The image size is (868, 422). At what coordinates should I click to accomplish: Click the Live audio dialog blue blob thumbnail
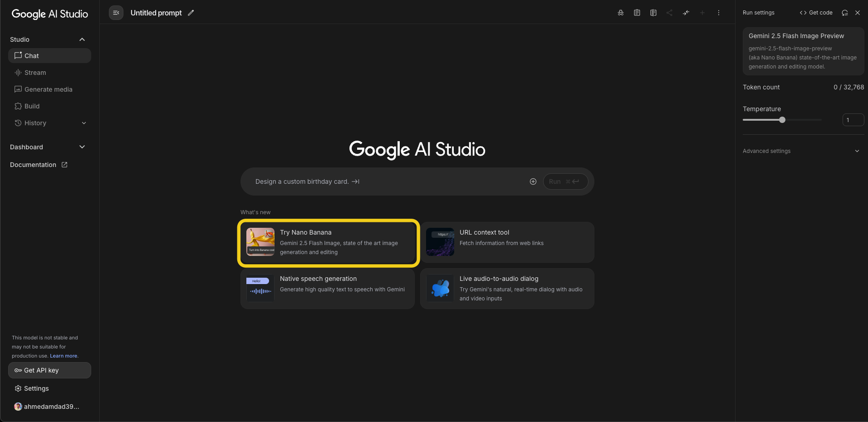pyautogui.click(x=440, y=288)
